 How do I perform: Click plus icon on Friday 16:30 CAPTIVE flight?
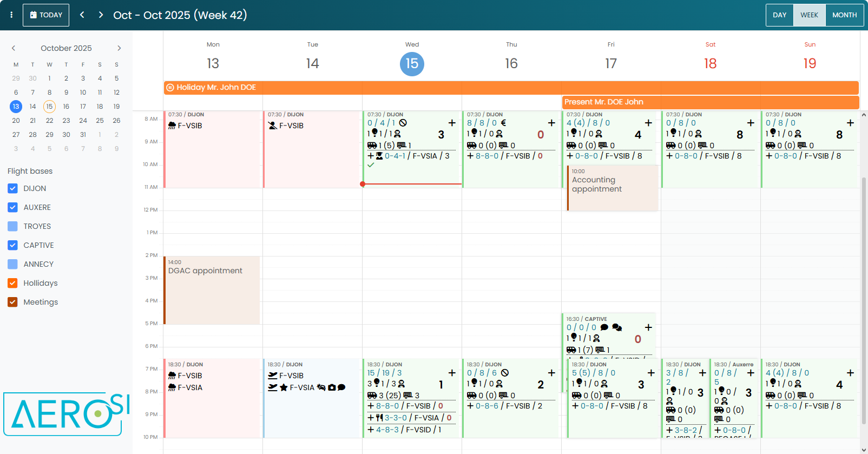[x=648, y=327]
